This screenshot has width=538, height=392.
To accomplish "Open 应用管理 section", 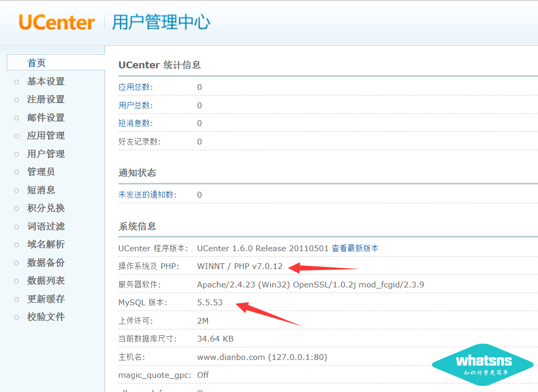I will pyautogui.click(x=46, y=136).
